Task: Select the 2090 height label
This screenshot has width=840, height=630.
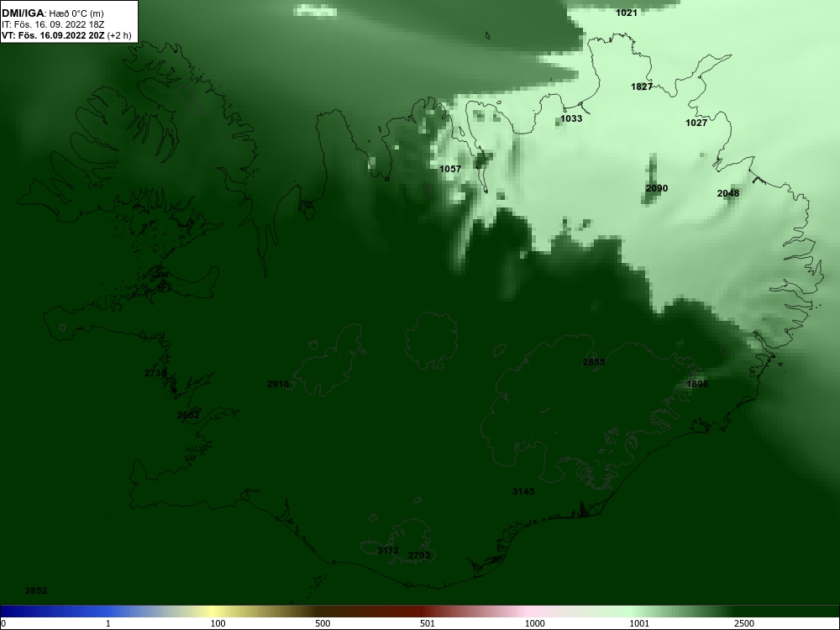Action: pyautogui.click(x=657, y=188)
